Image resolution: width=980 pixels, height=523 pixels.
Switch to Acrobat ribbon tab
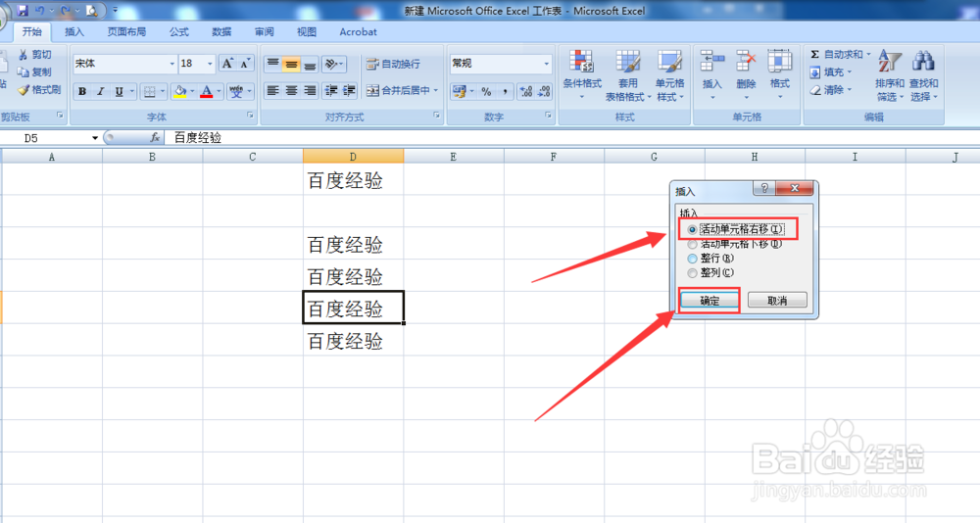358,32
